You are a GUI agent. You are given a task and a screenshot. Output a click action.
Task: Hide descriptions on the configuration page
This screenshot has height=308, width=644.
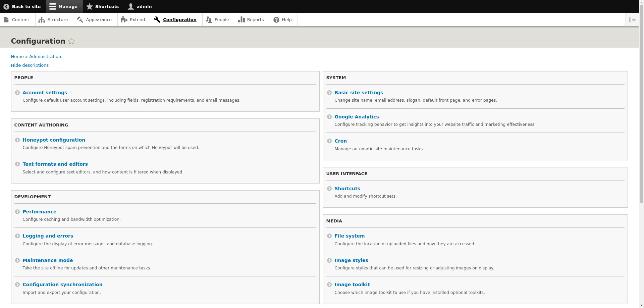pos(30,65)
